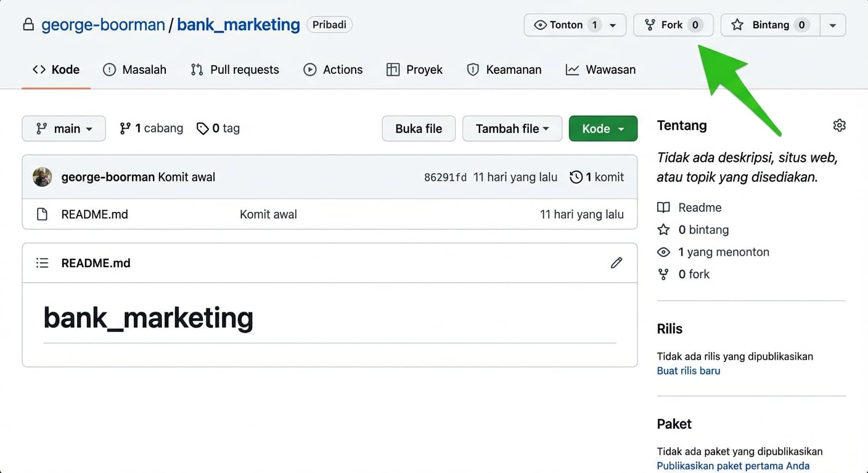Viewport: 868px width, 473px height.
Task: Open the latest Komit awal commit message
Action: coord(187,177)
